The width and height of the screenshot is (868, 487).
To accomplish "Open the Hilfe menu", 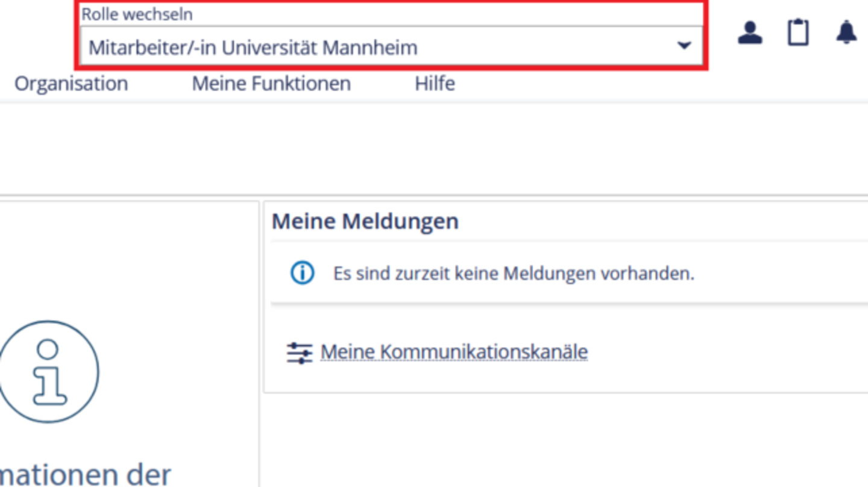I will [435, 83].
